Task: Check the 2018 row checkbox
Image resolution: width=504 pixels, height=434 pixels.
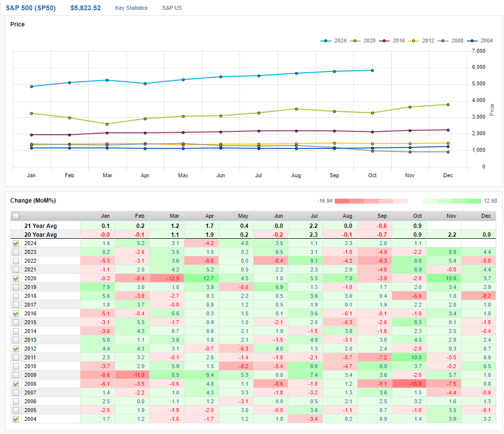Action: [16, 296]
